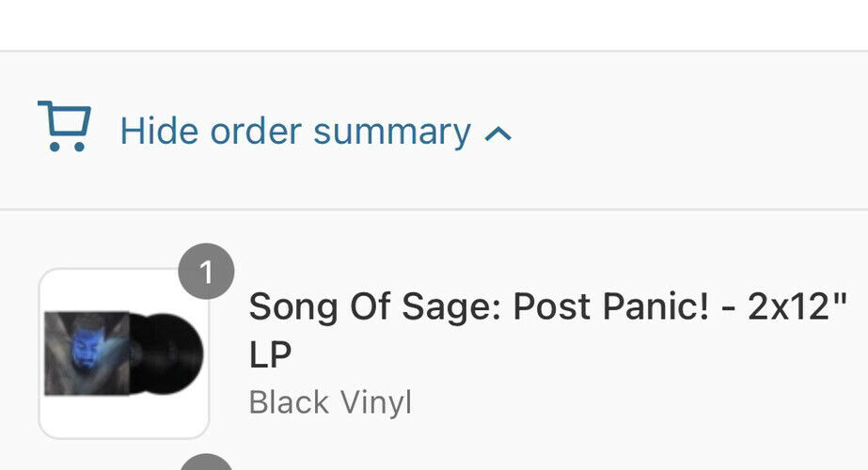Click the black vinyl disc image
Viewport: 868px width, 470px height.
166,353
